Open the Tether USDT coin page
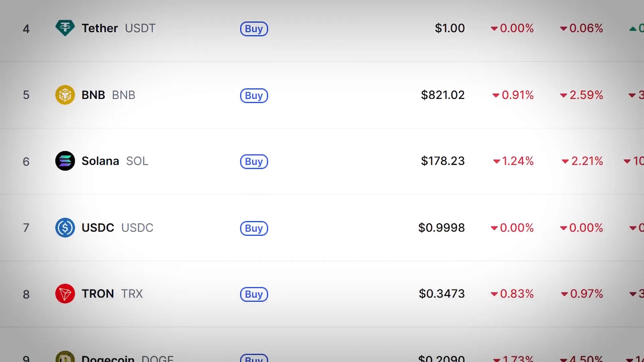Screen dimensions: 644x362 click(x=118, y=28)
